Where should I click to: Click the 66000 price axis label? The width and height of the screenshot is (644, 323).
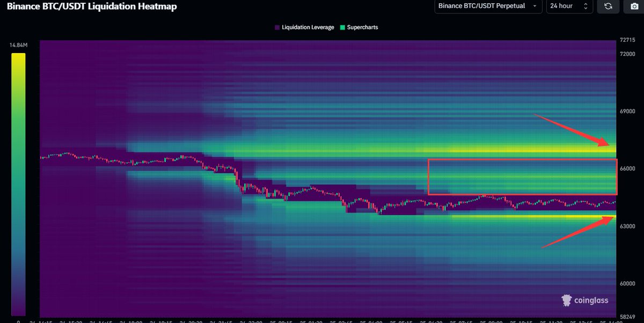point(628,168)
